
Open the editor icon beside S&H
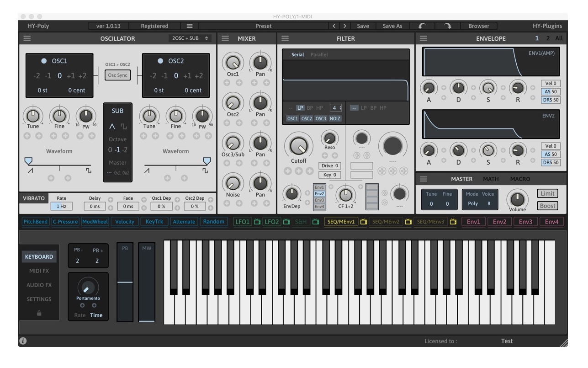tap(316, 222)
